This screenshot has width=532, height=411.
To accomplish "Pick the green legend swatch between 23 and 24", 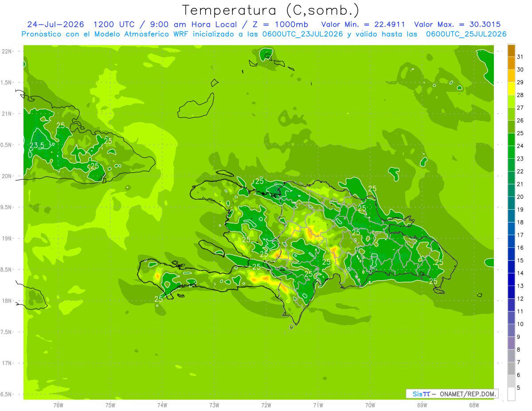I will click(511, 152).
